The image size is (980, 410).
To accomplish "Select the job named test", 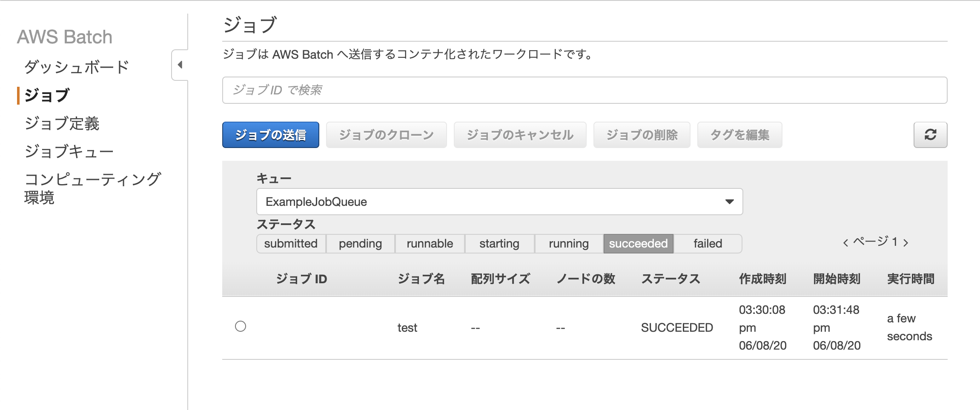I will click(241, 327).
